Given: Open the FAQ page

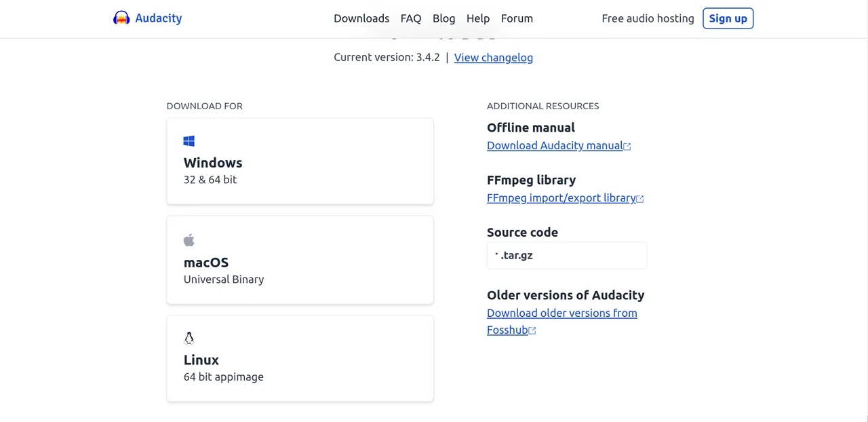Looking at the screenshot, I should [x=411, y=18].
